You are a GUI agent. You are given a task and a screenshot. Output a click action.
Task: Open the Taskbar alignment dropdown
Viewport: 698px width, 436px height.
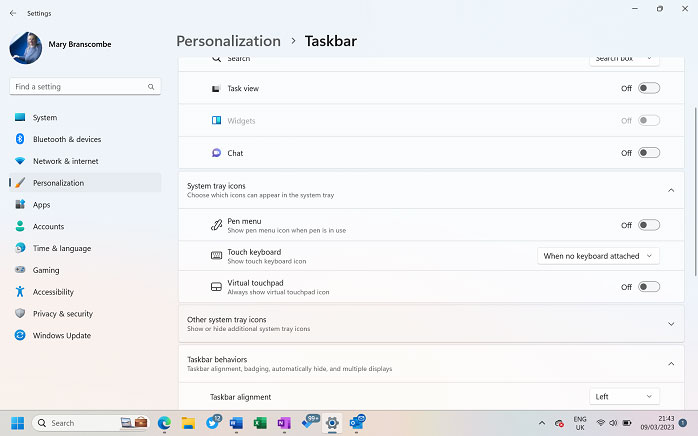coord(624,397)
